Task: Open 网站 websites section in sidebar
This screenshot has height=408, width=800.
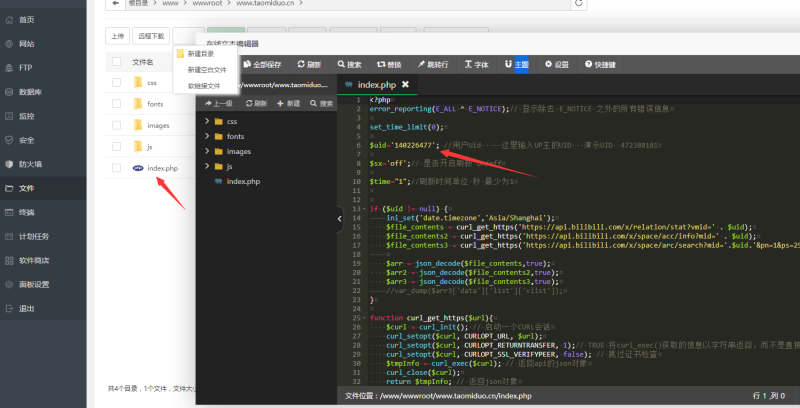Action: click(x=27, y=44)
